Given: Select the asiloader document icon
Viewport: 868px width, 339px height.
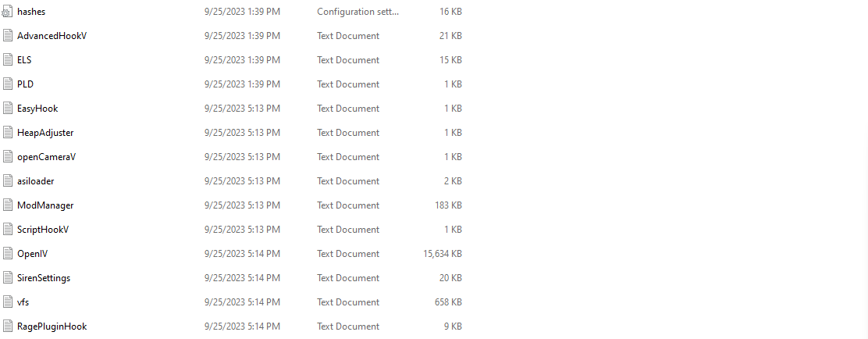Looking at the screenshot, I should 7,181.
